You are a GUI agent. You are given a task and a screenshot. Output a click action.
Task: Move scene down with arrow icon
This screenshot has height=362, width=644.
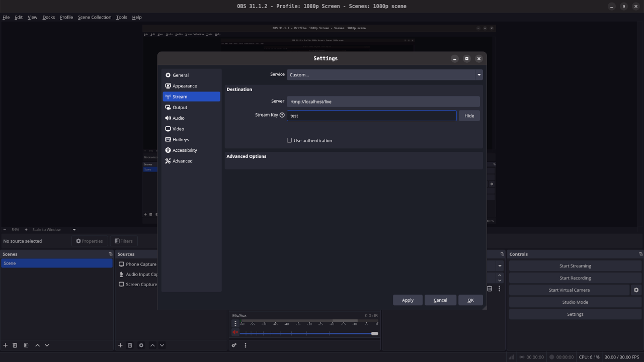(x=47, y=345)
